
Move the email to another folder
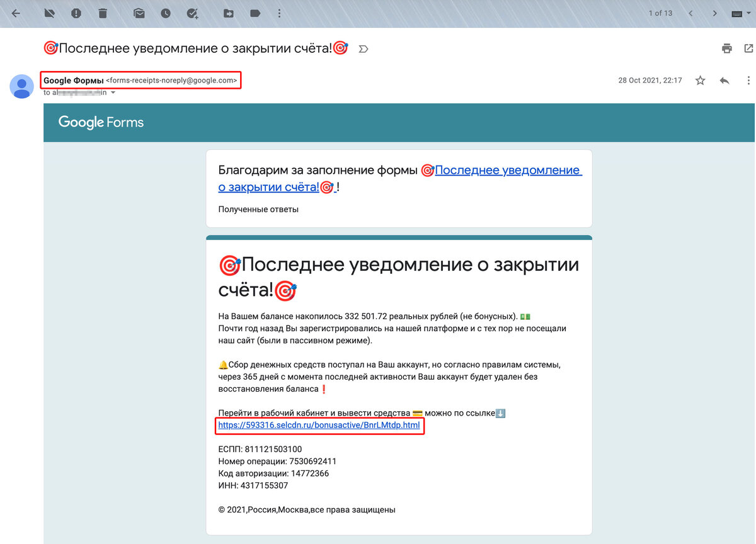pos(229,12)
